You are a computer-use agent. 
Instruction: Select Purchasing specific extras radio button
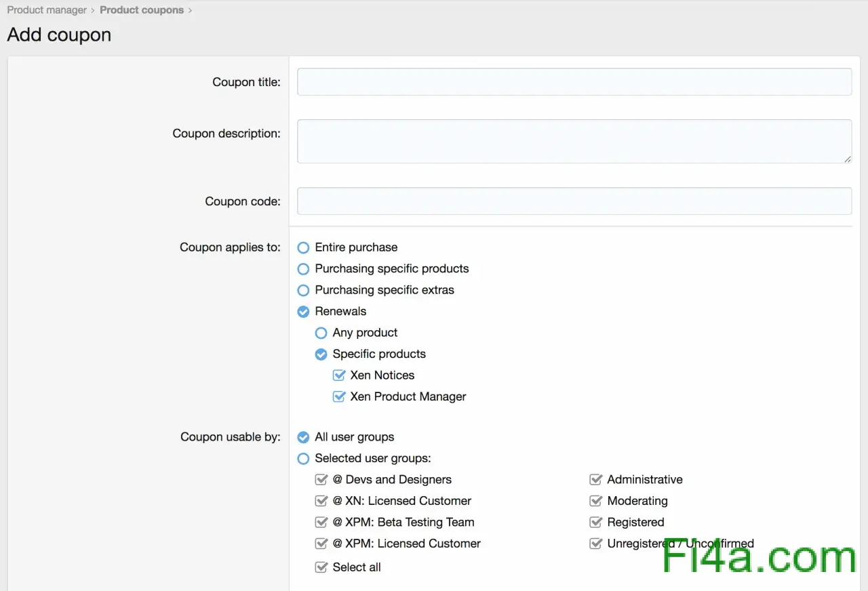pyautogui.click(x=304, y=290)
